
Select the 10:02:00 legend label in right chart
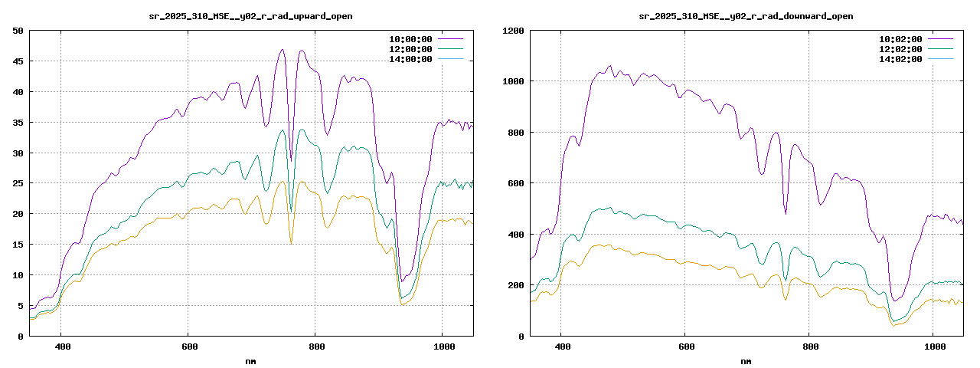click(900, 38)
